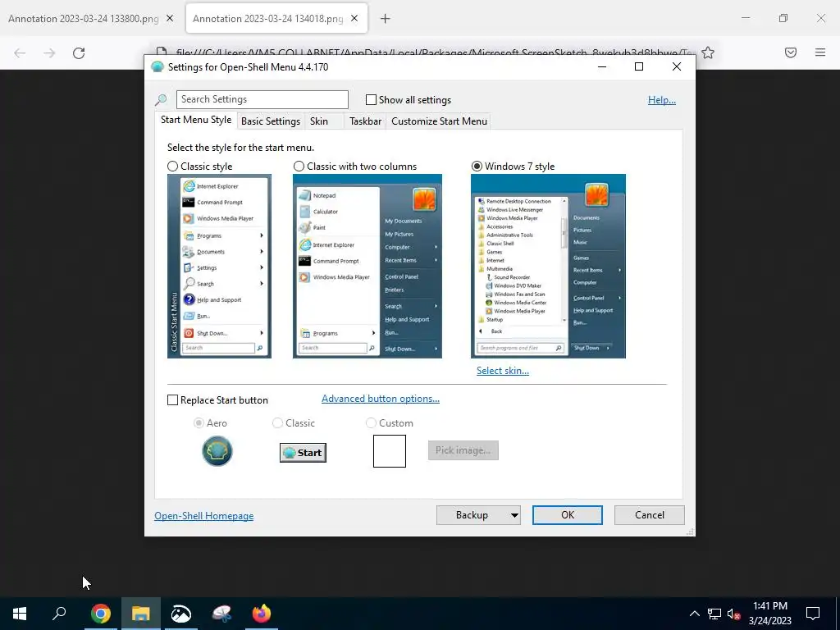Click the Windows 7 style preview image

[x=548, y=266]
